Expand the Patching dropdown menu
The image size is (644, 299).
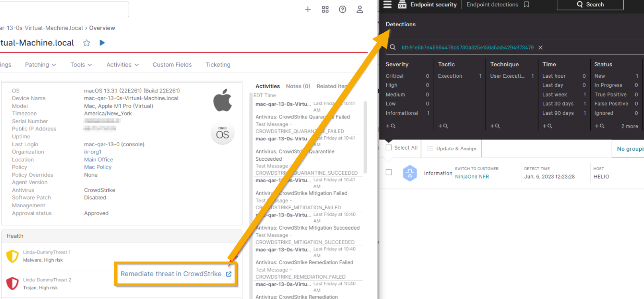[x=40, y=65]
